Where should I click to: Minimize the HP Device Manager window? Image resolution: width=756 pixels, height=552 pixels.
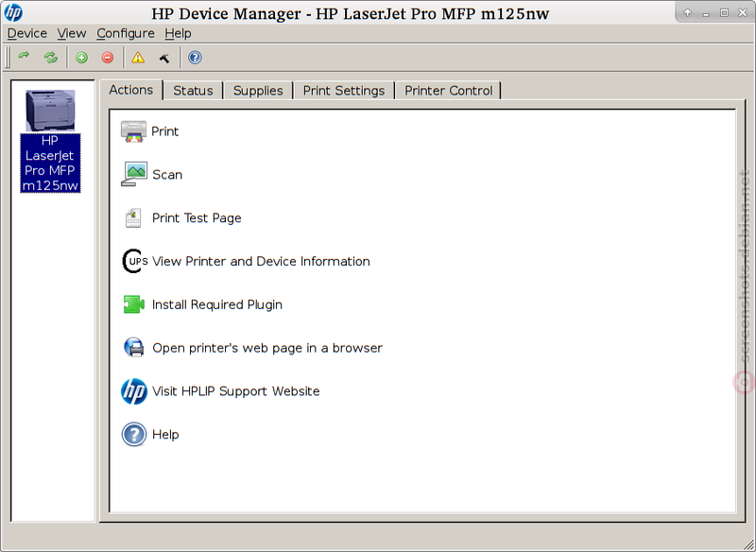pyautogui.click(x=706, y=13)
